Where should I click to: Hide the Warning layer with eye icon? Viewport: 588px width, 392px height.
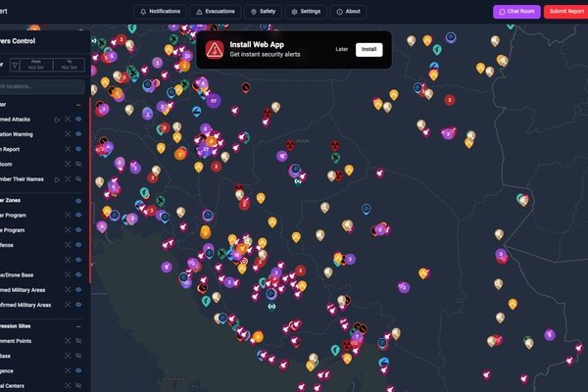coord(78,134)
